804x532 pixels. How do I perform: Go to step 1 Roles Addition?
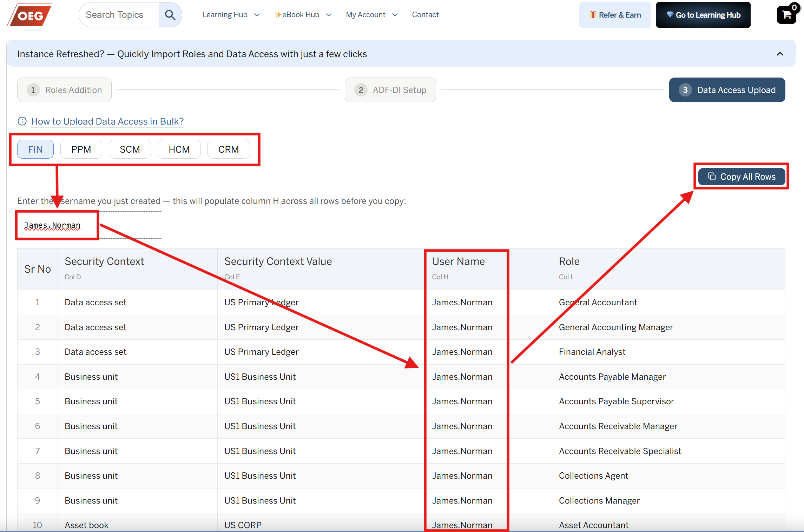65,90
